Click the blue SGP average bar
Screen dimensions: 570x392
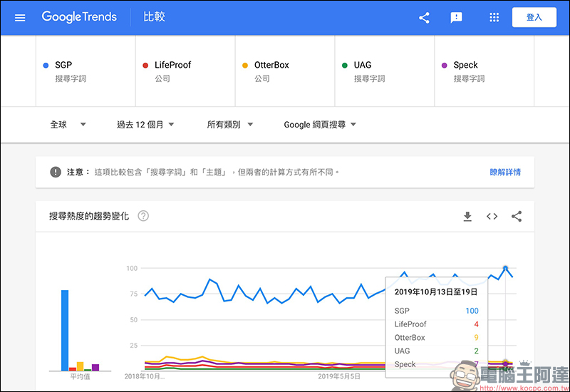click(65, 330)
